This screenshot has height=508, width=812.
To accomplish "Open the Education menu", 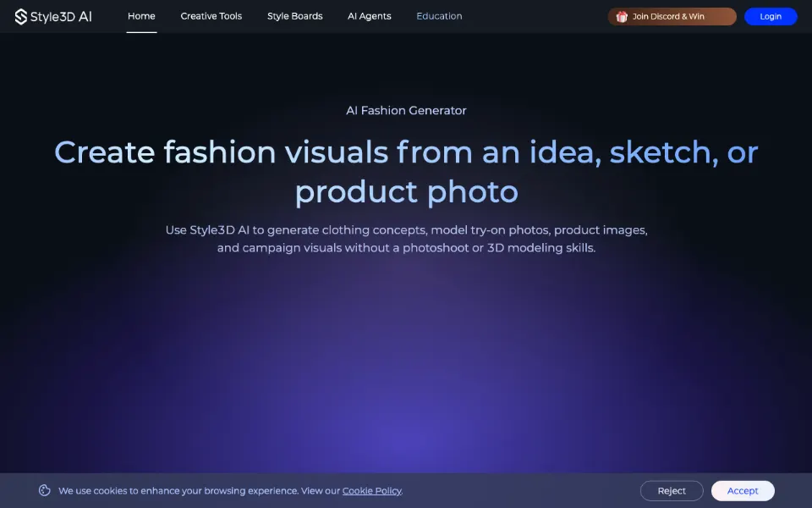I will click(439, 16).
